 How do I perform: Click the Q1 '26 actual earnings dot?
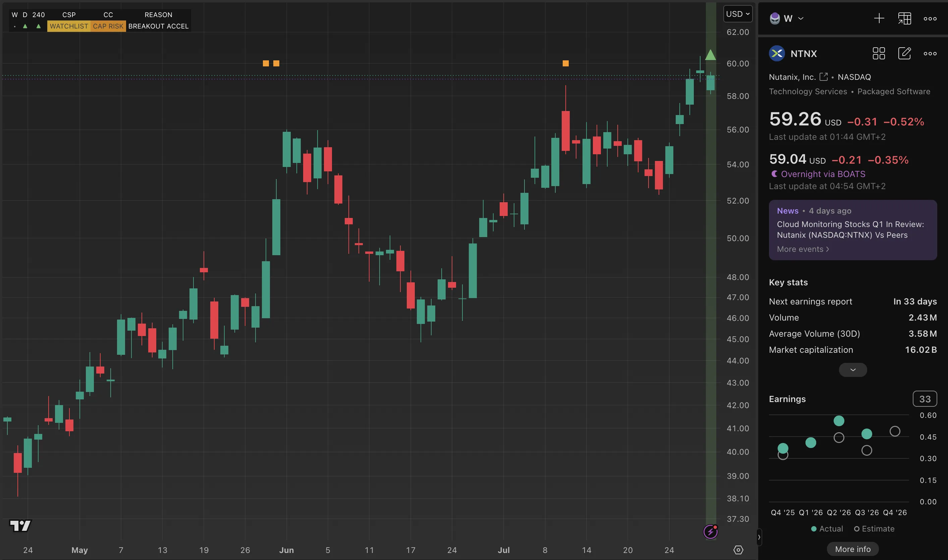pyautogui.click(x=810, y=442)
